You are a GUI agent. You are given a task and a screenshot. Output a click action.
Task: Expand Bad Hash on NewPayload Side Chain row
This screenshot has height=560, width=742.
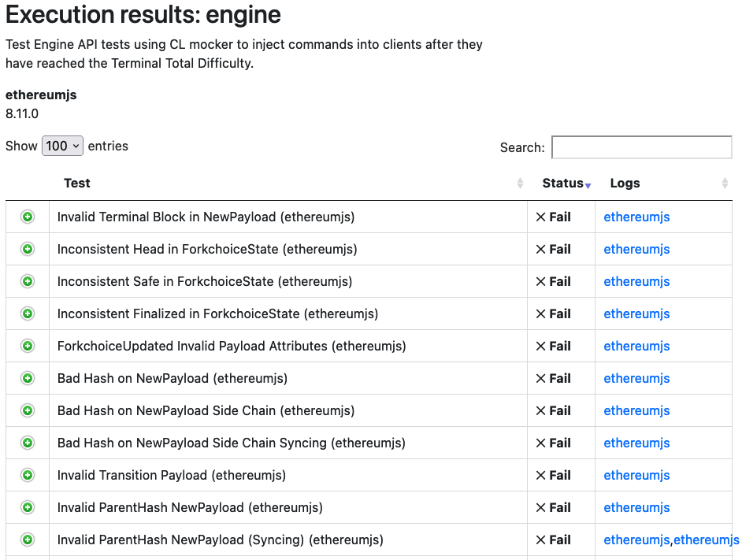click(28, 410)
